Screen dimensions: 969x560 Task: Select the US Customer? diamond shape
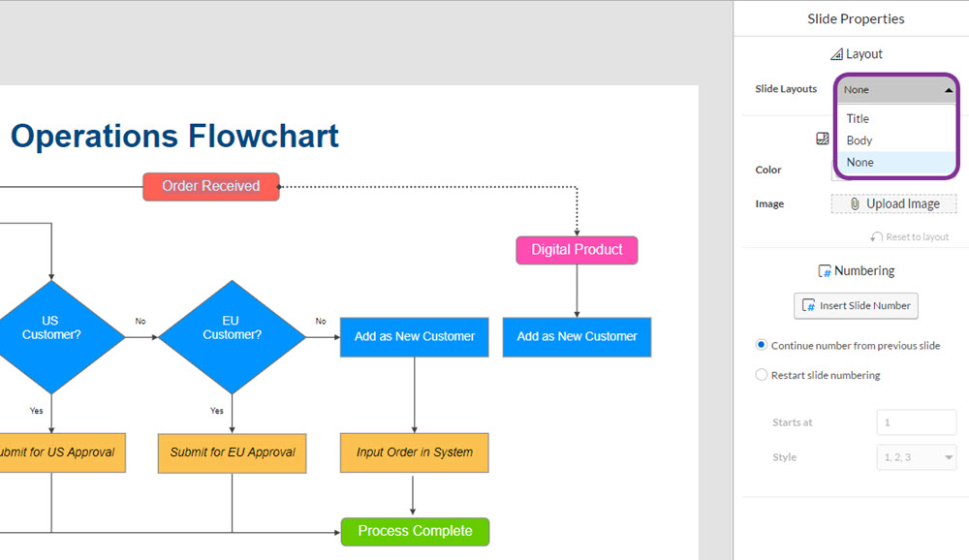pyautogui.click(x=51, y=337)
